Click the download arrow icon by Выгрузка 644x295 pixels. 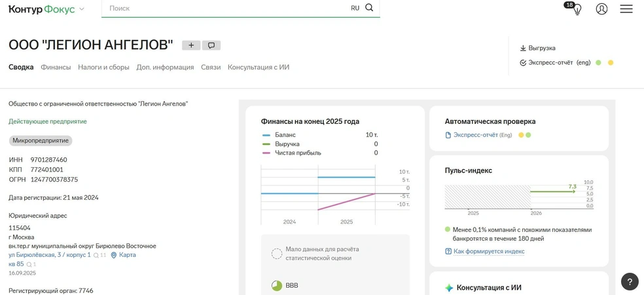click(x=523, y=48)
